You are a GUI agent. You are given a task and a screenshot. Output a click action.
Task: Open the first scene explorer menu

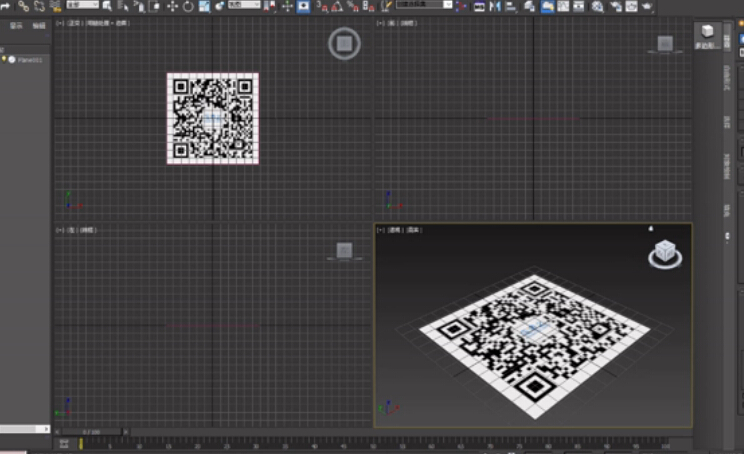tap(16, 26)
